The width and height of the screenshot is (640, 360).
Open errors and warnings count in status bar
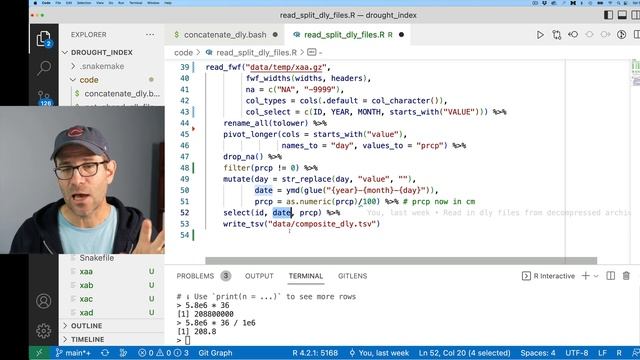[x=163, y=353]
